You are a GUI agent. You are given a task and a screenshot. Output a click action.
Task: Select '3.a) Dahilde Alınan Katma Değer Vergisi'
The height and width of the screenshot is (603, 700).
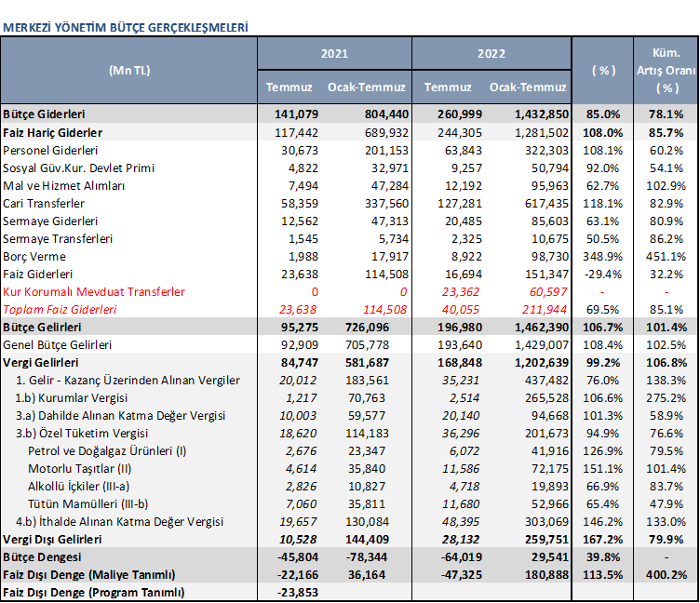[120, 416]
